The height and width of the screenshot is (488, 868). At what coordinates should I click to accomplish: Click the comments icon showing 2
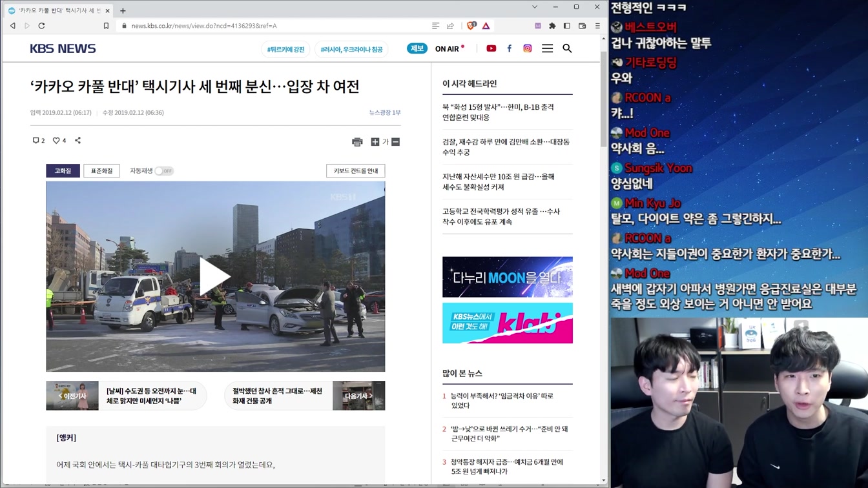tap(38, 141)
